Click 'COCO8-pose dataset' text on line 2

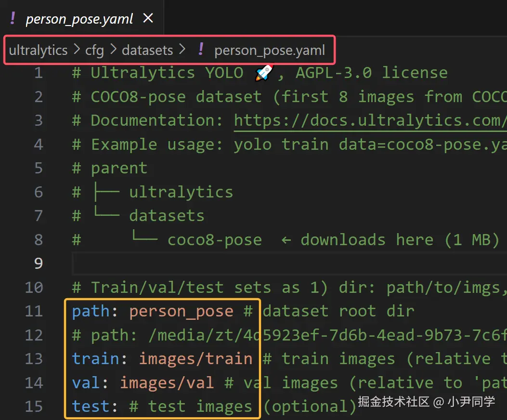pyautogui.click(x=176, y=97)
